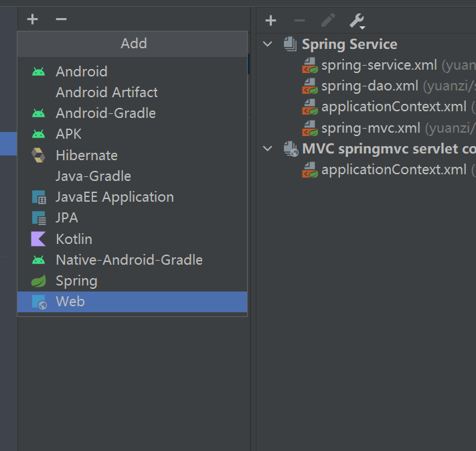The height and width of the screenshot is (451, 476).
Task: Select Spring from the Add list
Action: click(x=132, y=281)
